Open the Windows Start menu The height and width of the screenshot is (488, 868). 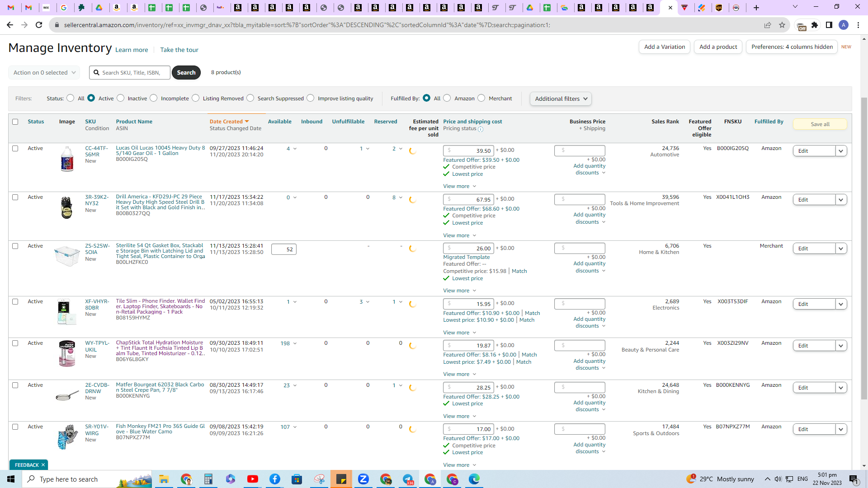11,479
